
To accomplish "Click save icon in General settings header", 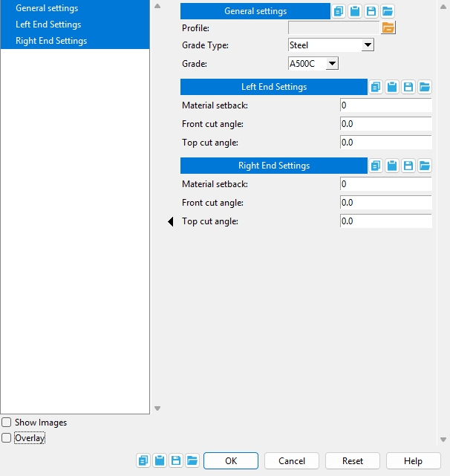I will (x=371, y=11).
